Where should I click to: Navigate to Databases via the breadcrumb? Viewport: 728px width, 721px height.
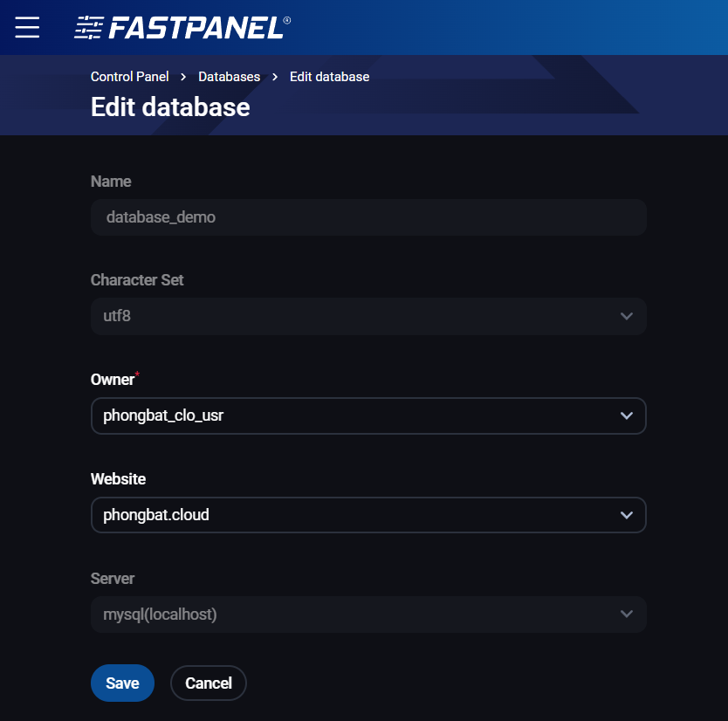[x=229, y=77]
